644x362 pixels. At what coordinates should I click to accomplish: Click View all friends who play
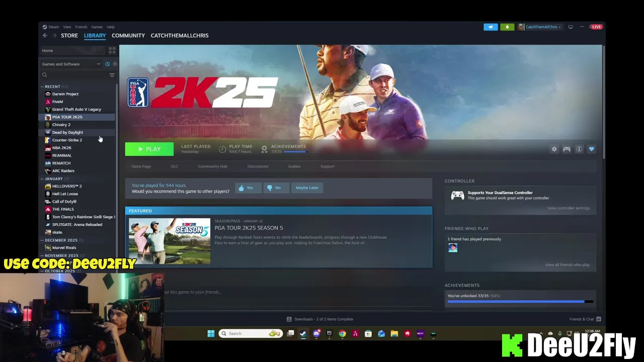point(568,265)
